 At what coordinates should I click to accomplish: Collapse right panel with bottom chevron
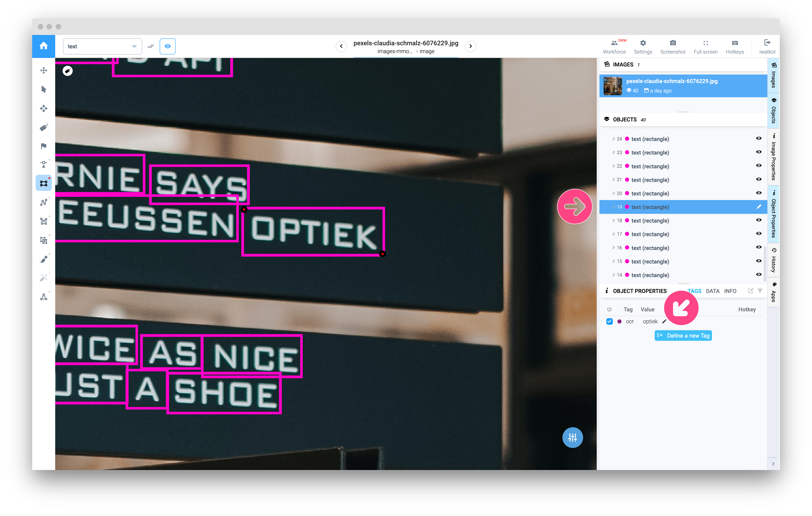[773, 464]
